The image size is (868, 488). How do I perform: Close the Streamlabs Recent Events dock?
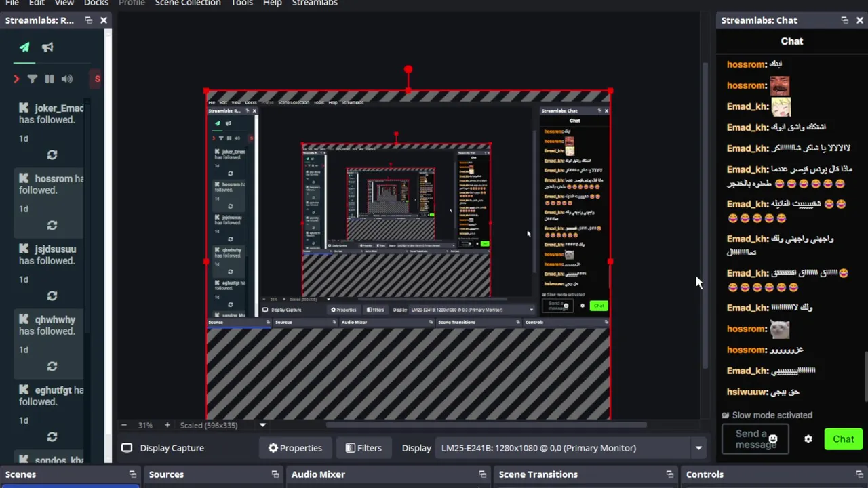click(104, 20)
